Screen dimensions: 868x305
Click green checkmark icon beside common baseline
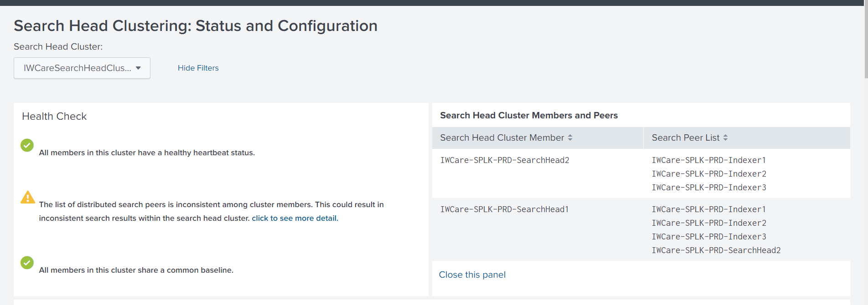(x=27, y=263)
